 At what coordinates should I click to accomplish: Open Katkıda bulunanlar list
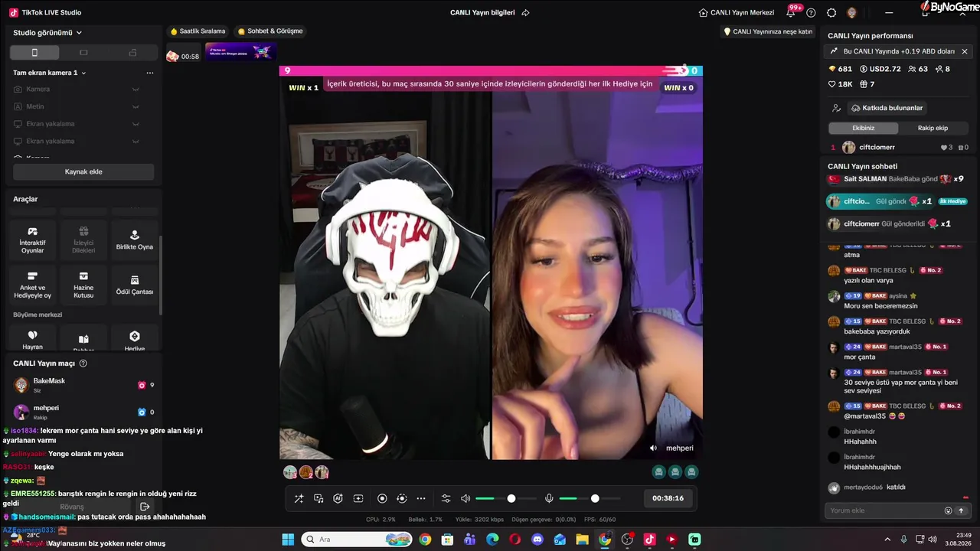coord(887,108)
